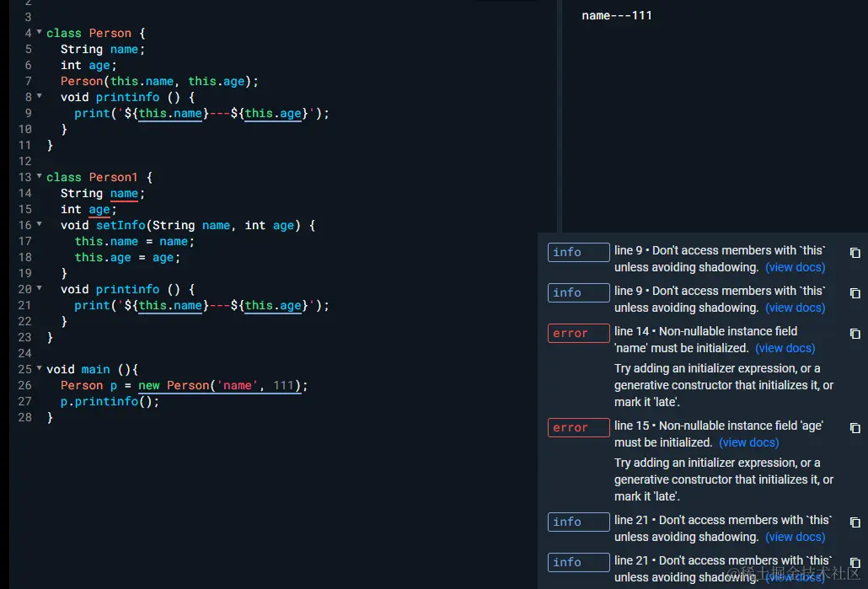The image size is (868, 589).
Task: Collapse the main function fold arrow
Action: coord(40,368)
